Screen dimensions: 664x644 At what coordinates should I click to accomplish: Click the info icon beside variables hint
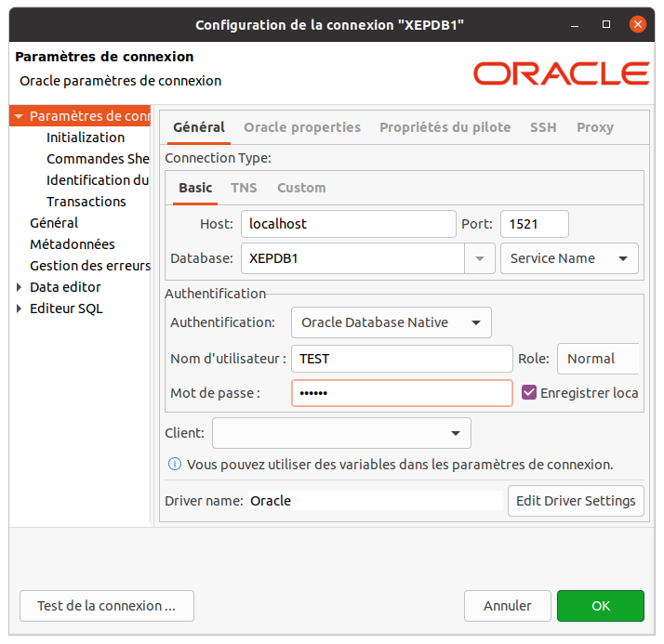pos(174,464)
